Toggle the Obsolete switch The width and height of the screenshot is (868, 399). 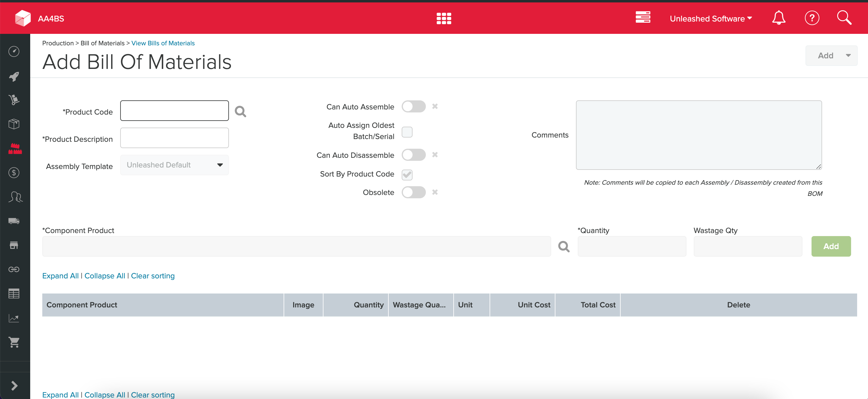413,192
